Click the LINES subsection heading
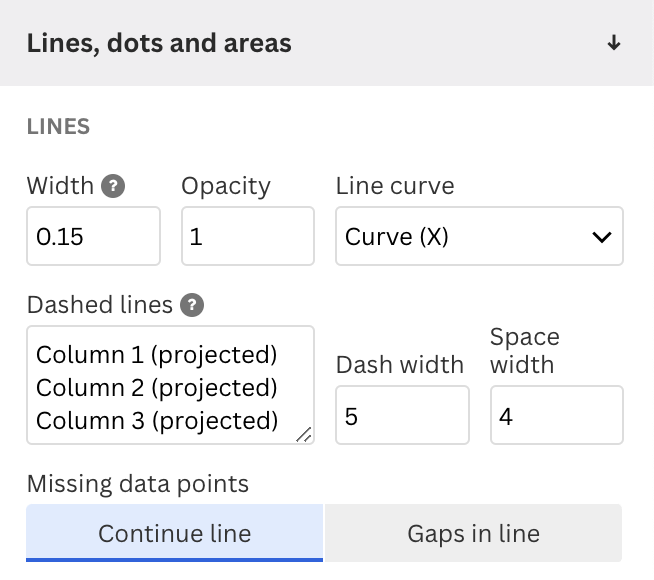The width and height of the screenshot is (654, 580). 58,126
